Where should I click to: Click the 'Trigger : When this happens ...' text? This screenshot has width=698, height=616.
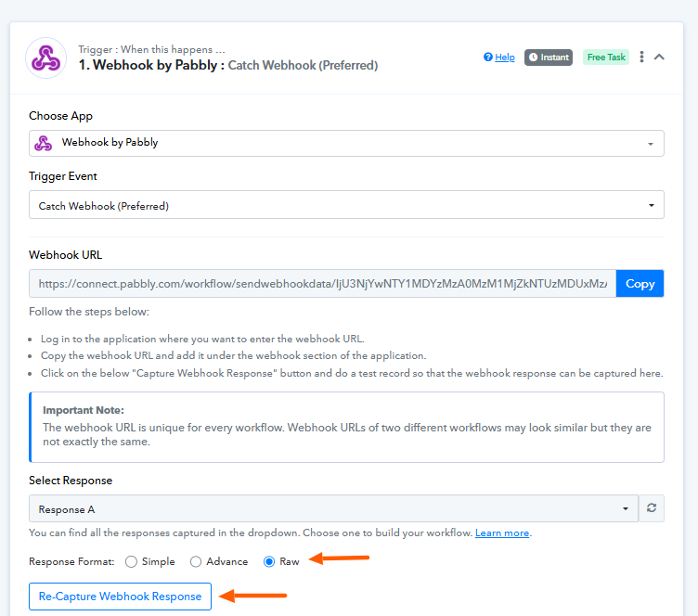152,49
